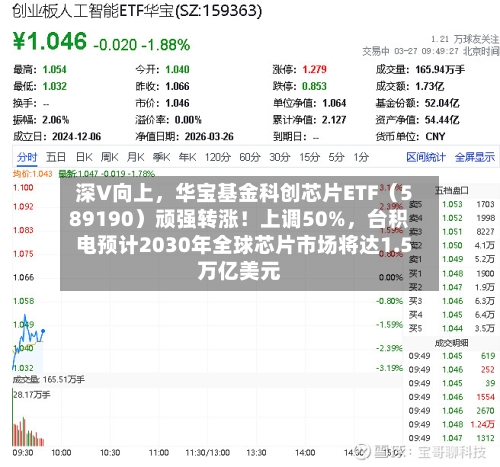500x467 pixels.
Task: Open the 区间统计 range statistics link
Action: tap(426, 157)
